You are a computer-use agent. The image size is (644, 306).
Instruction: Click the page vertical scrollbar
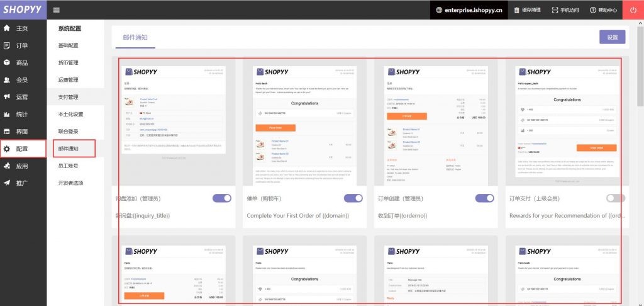[640, 66]
